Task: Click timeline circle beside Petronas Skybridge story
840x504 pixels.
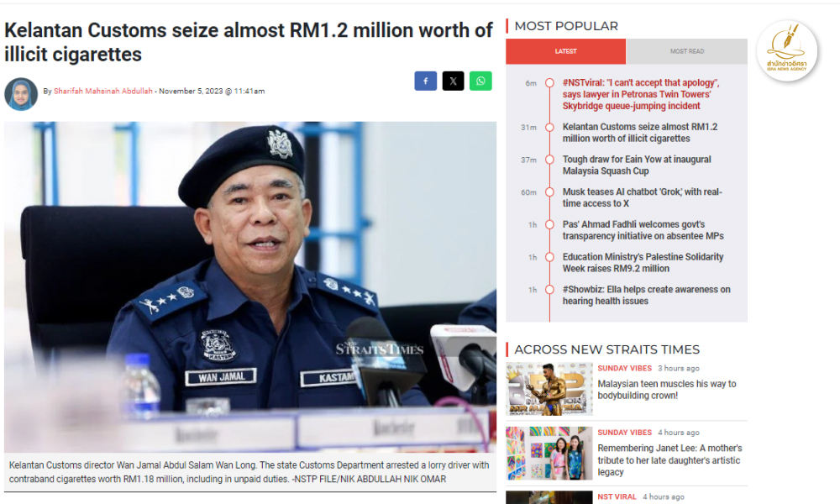Action: coord(549,83)
